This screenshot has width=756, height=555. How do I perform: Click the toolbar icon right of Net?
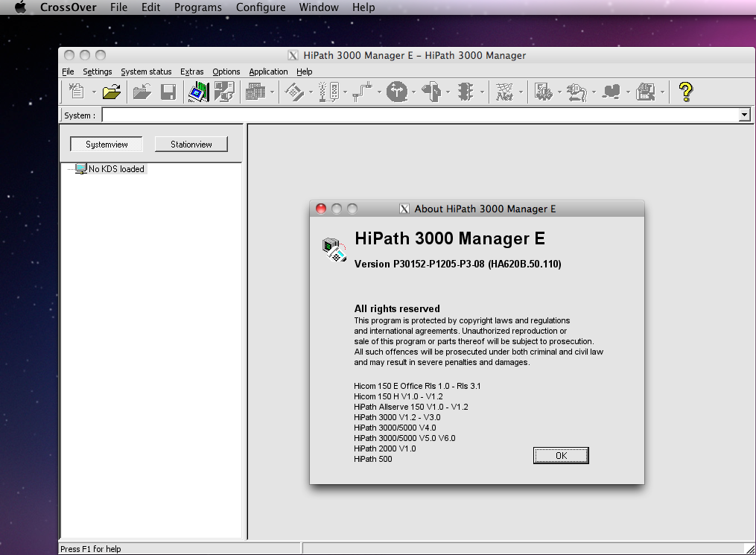click(544, 92)
